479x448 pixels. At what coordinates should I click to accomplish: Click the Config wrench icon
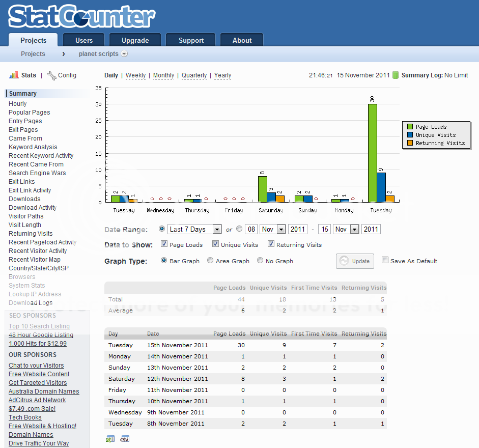tap(51, 75)
